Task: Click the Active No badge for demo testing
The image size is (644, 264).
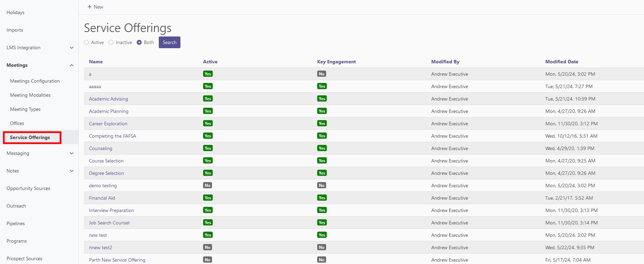Action: point(208,185)
